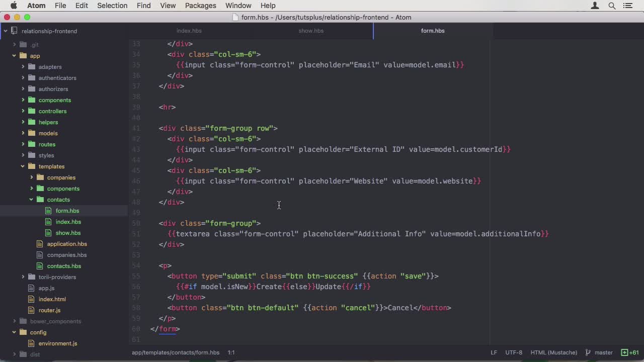
Task: Expand the dist folder chevron
Action: pyautogui.click(x=15, y=354)
